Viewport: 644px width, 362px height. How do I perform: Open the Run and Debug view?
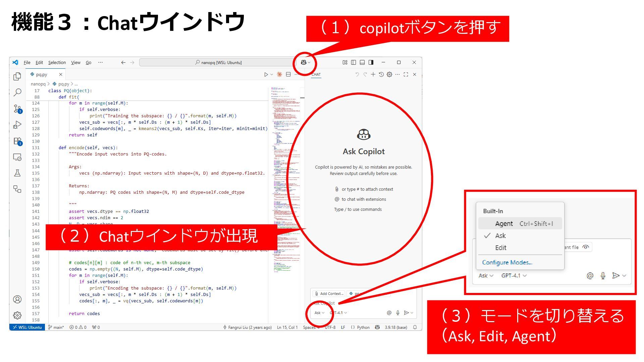point(17,125)
